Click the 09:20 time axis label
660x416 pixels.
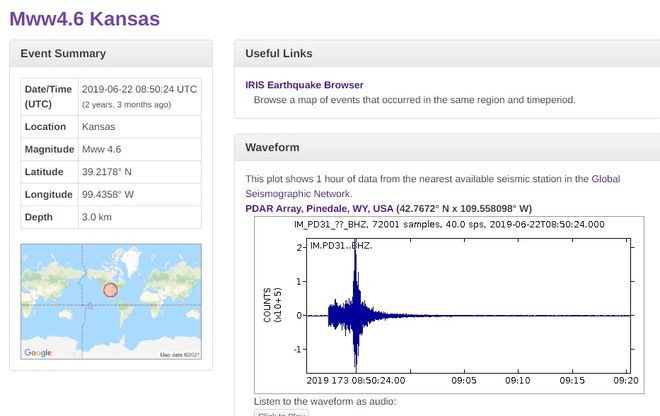pos(626,381)
